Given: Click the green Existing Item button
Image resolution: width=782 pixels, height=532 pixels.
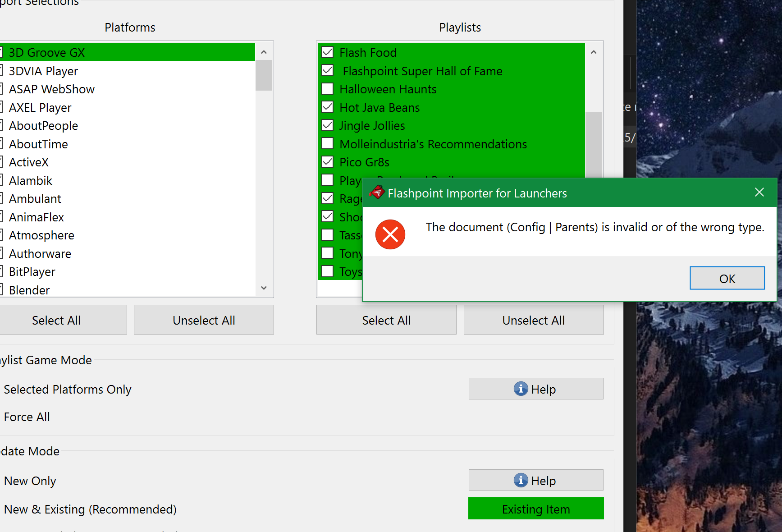Looking at the screenshot, I should point(536,509).
